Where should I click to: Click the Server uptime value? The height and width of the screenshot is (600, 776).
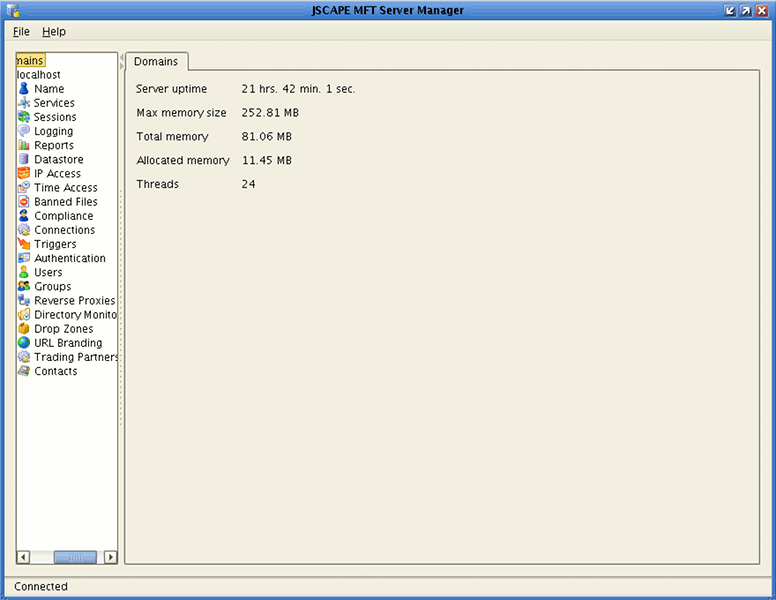click(298, 89)
